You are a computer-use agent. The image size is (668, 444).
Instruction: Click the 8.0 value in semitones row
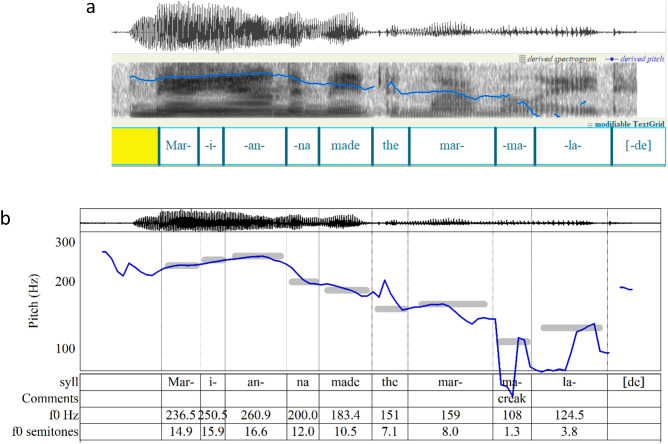point(450,432)
